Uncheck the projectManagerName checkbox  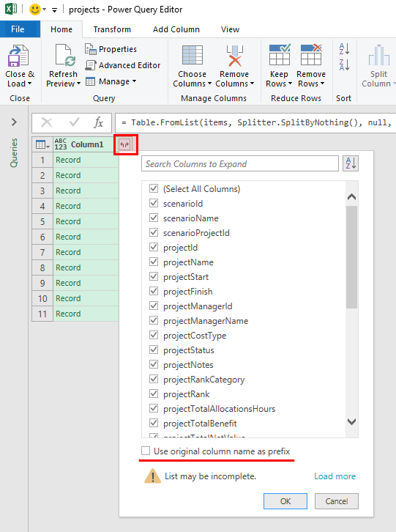[x=154, y=320]
